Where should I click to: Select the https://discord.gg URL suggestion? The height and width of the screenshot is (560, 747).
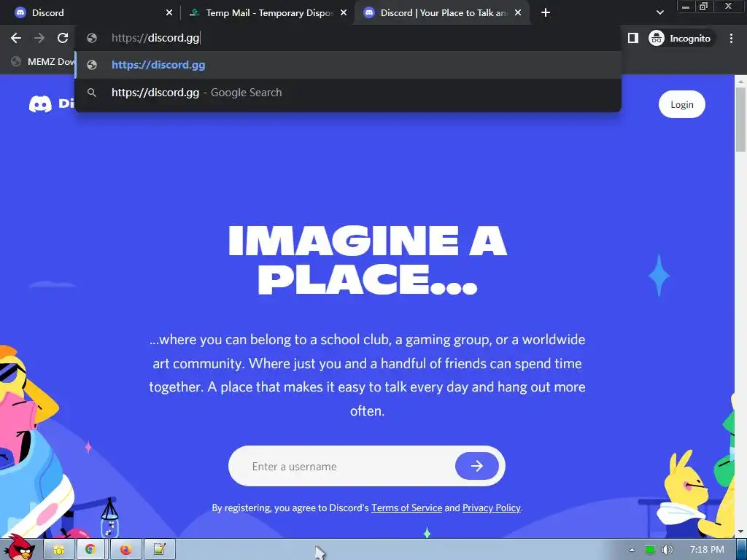[348, 65]
